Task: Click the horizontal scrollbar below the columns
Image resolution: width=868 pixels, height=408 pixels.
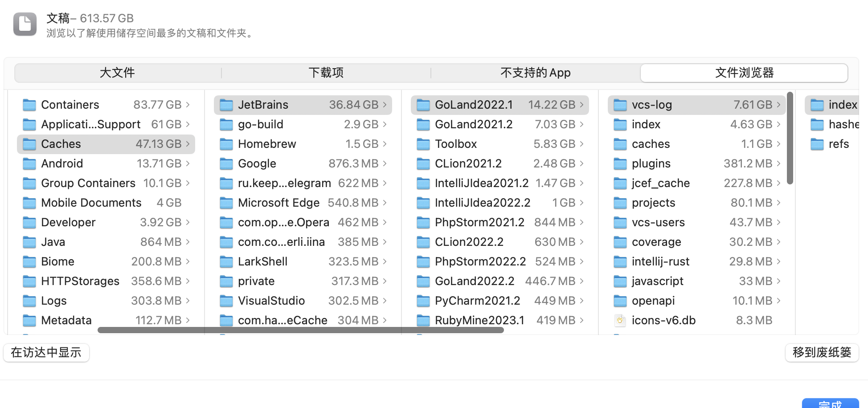Action: click(300, 330)
